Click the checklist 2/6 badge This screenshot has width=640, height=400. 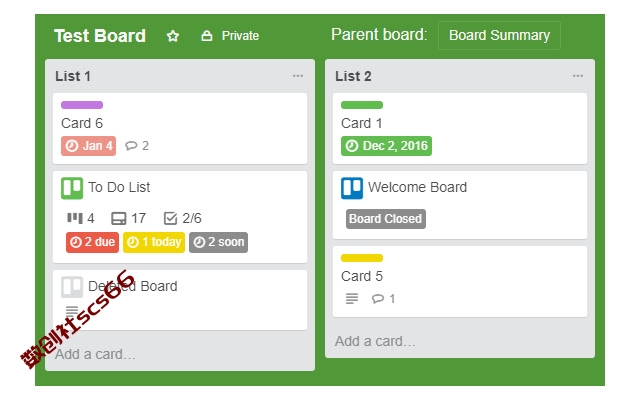[183, 218]
